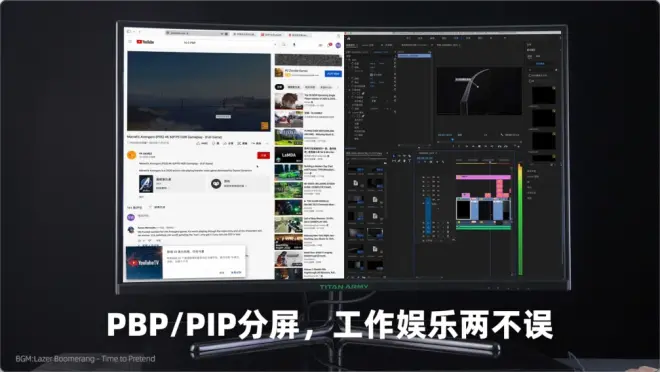Click the YouTube search field
Screen dimensions: 660x372
[x=228, y=43]
